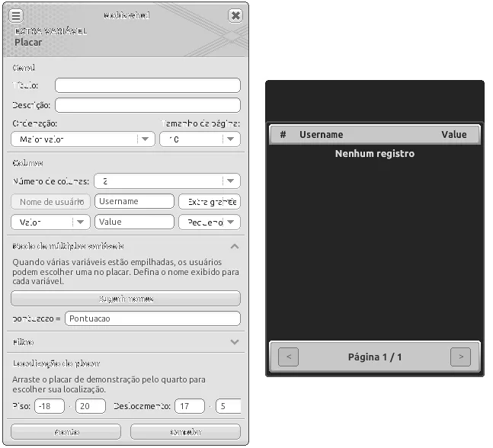This screenshot has height=448, width=493.
Task: Click the Piso field showing 20
Action: (x=91, y=406)
